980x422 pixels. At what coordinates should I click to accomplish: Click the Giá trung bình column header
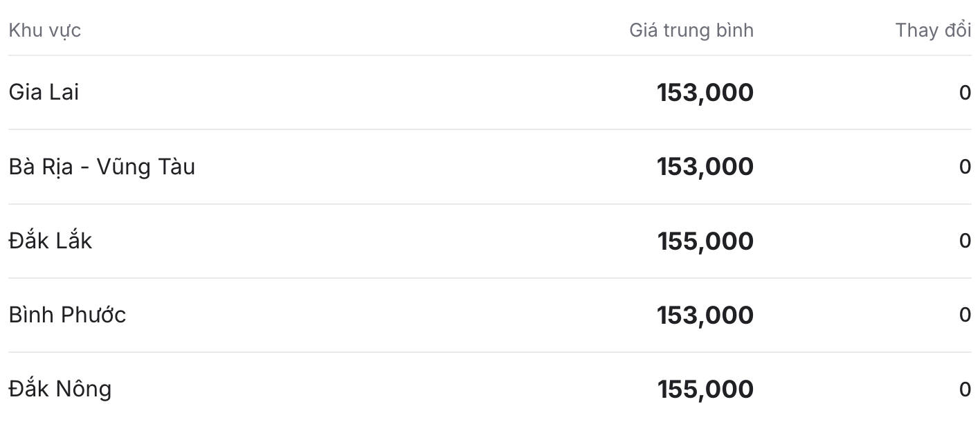click(691, 30)
